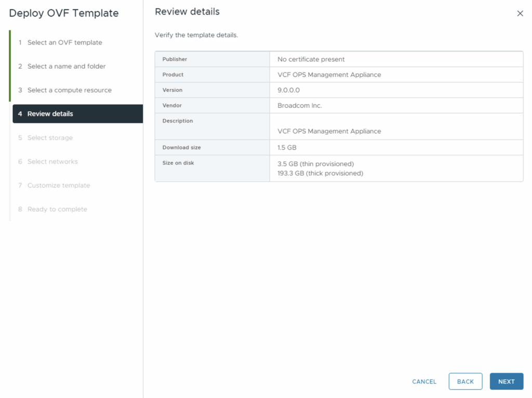This screenshot has width=532, height=398.
Task: Click the Description row label
Action: 177,121
